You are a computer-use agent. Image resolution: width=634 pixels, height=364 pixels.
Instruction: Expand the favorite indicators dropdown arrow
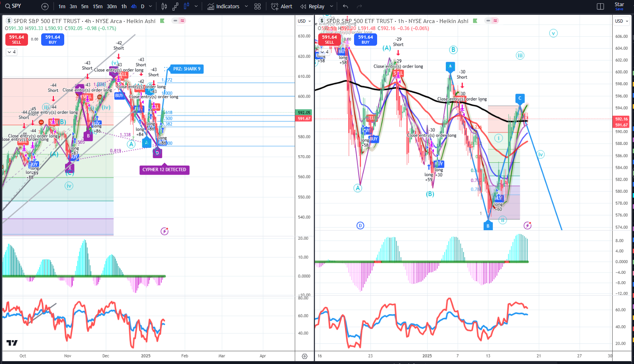[246, 6]
